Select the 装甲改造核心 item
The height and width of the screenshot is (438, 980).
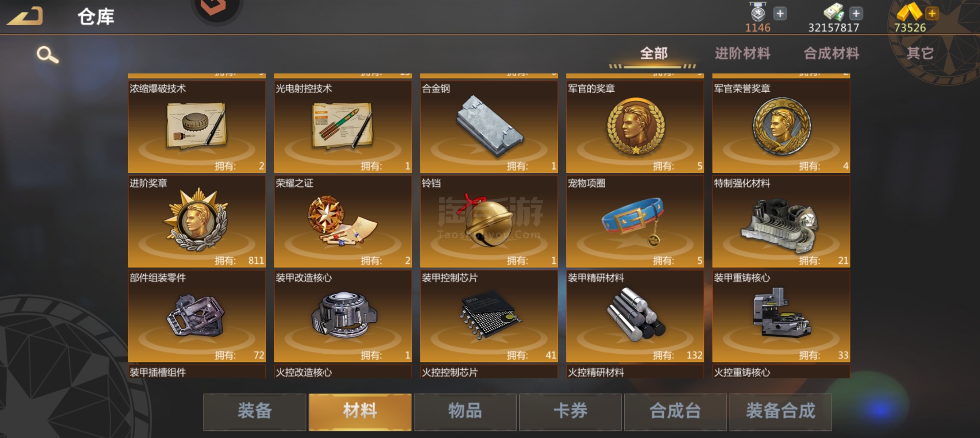tap(343, 316)
